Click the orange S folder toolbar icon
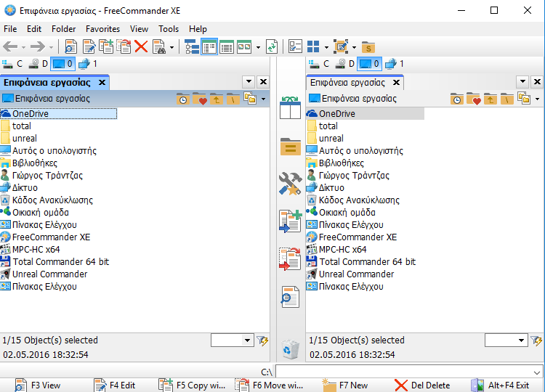Screen dimensions: 545x392 368,47
